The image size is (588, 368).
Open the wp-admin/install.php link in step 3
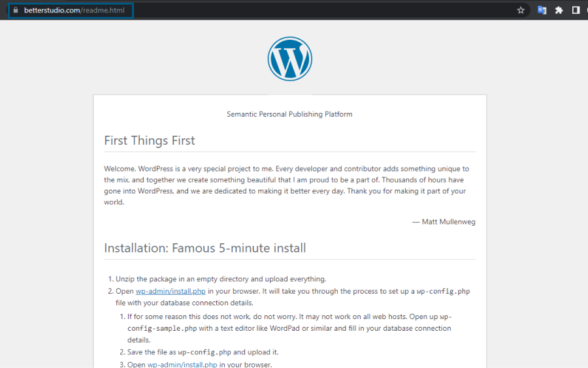coord(182,364)
